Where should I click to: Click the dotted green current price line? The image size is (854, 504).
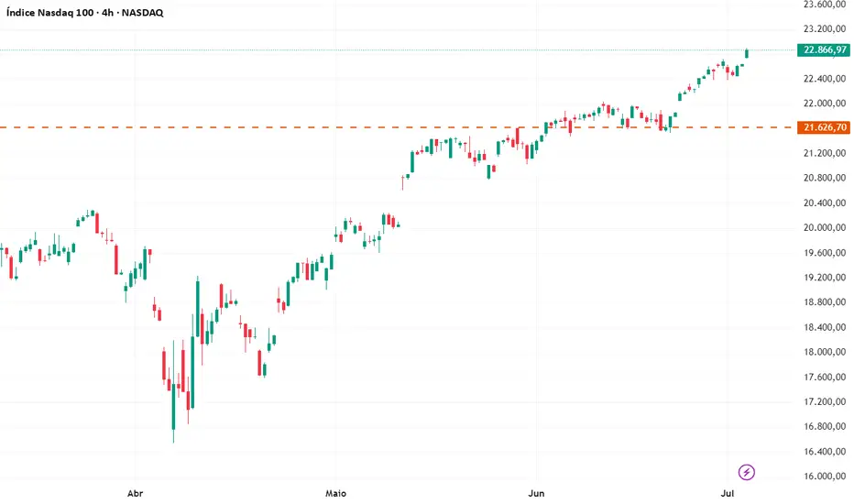coord(367,49)
